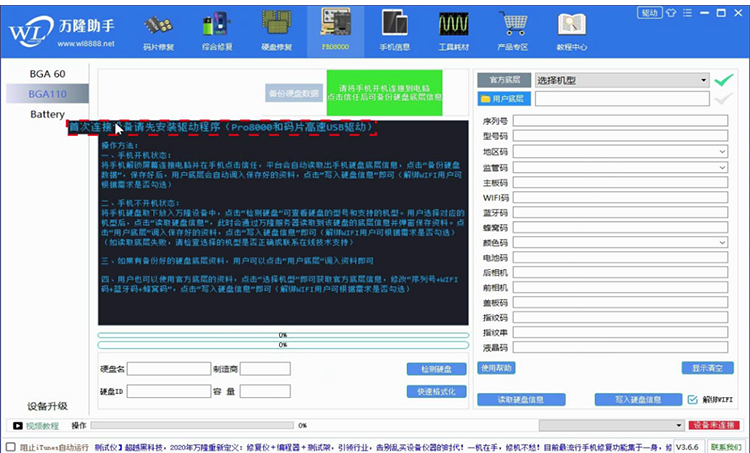750x453 pixels.
Task: Select the Battery tab in sidebar
Action: pos(47,114)
